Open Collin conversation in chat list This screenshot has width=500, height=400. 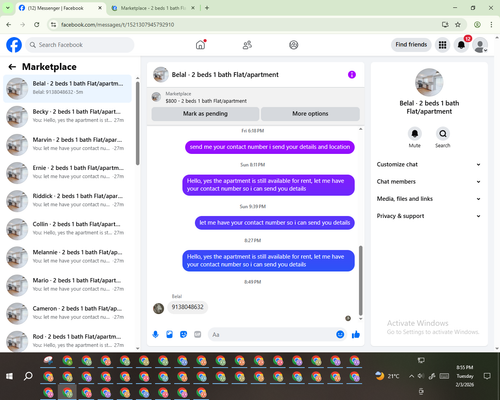point(67,229)
